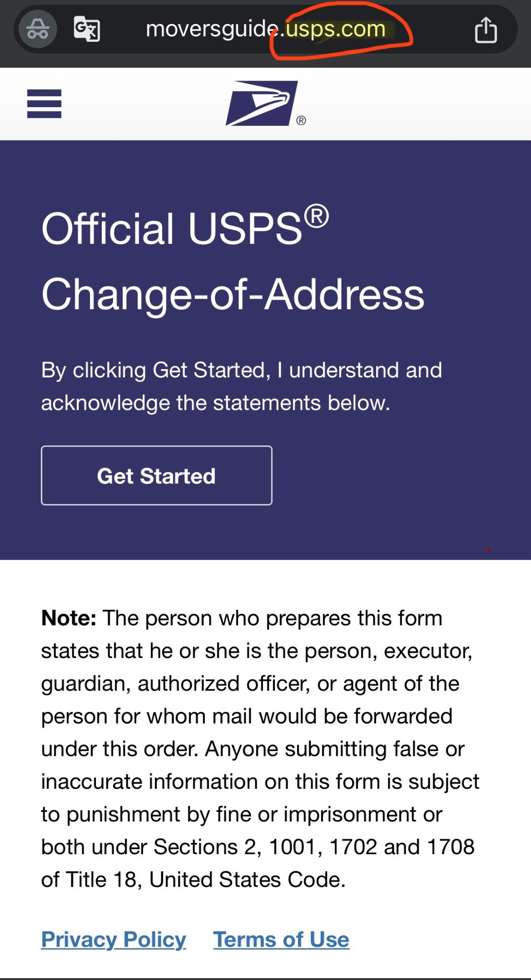This screenshot has height=980, width=531.
Task: Click the USPS eagle logo
Action: click(262, 103)
